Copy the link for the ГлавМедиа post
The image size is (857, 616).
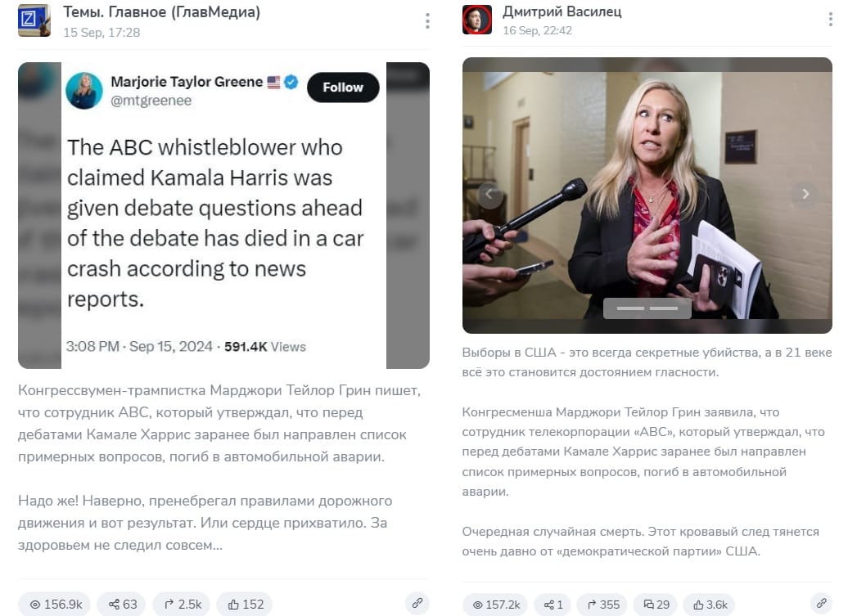[417, 603]
